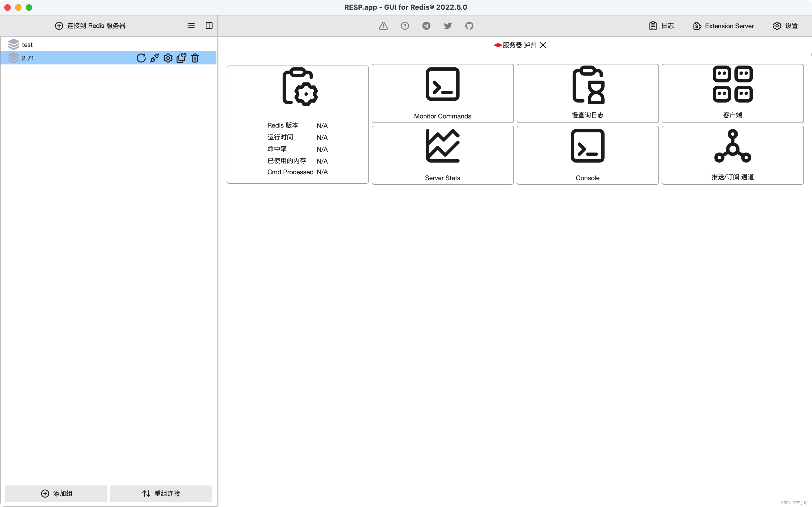Reload the 2.71 connection via refresh icon

[141, 58]
